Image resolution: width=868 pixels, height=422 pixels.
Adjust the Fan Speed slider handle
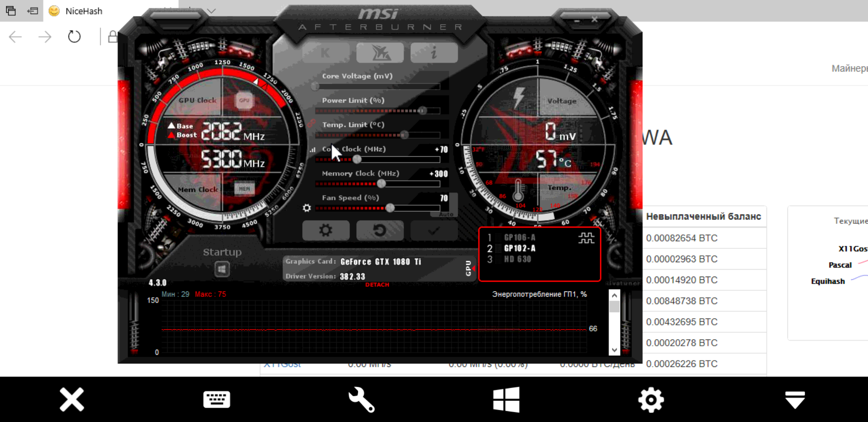point(390,208)
